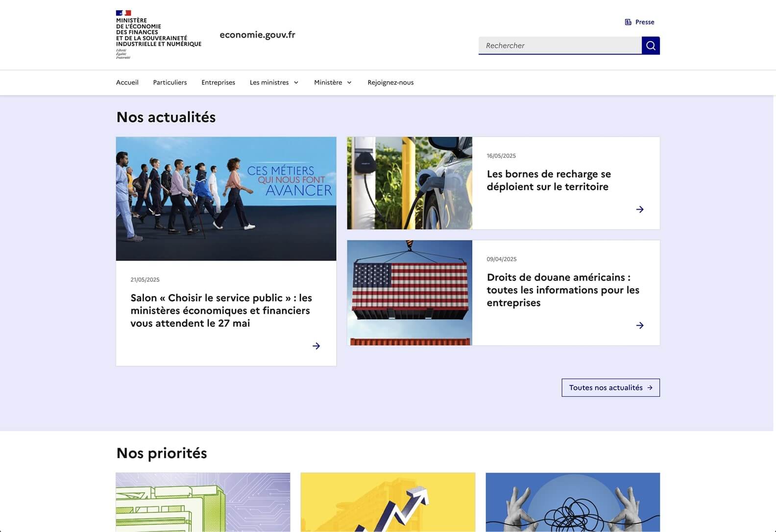The image size is (776, 532).
Task: Open the Presse link in header
Action: [644, 22]
